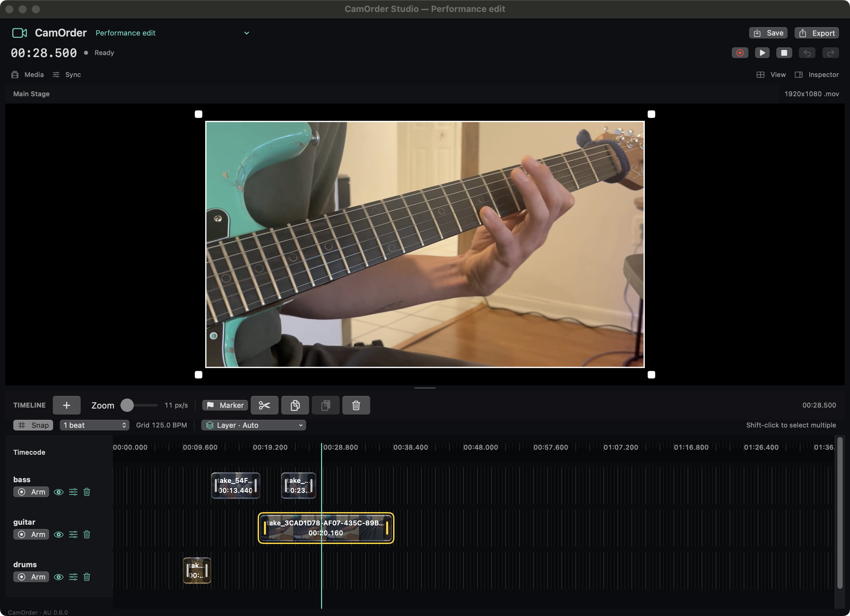Expand the Layer · Auto dropdown
Screen dimensions: 850x616
[254, 425]
